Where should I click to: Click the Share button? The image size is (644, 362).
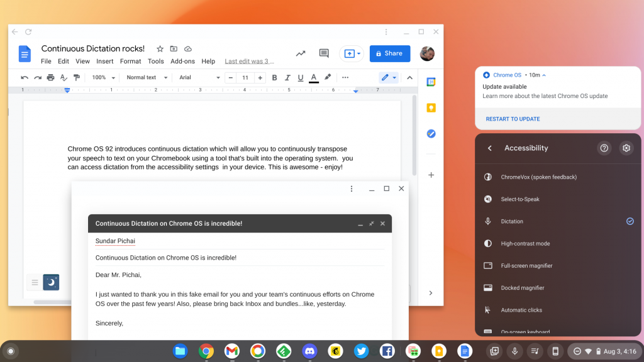tap(389, 53)
